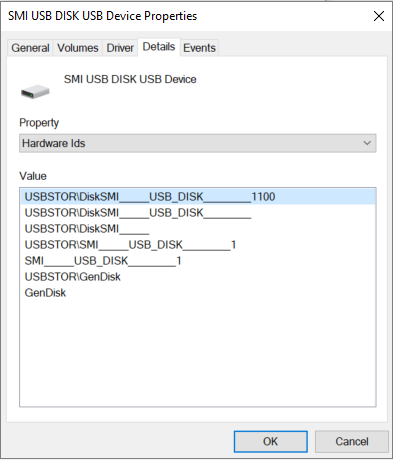393x460 pixels.
Task: Select the short value USBSTOR\DiskSMI_____
Action: 198,229
